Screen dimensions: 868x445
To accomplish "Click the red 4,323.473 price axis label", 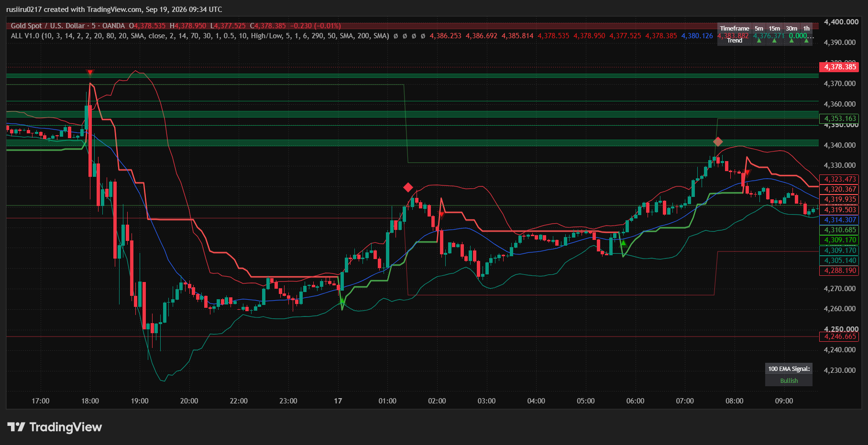I will pyautogui.click(x=839, y=179).
